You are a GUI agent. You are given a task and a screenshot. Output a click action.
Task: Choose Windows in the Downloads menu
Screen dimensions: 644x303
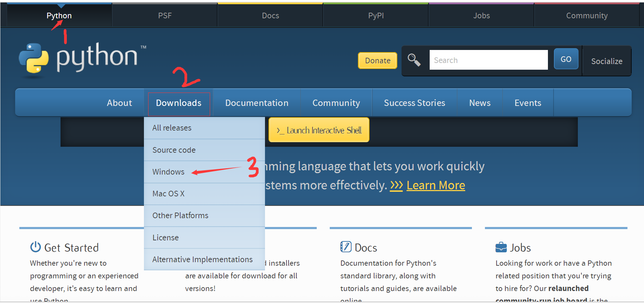[x=204, y=172]
